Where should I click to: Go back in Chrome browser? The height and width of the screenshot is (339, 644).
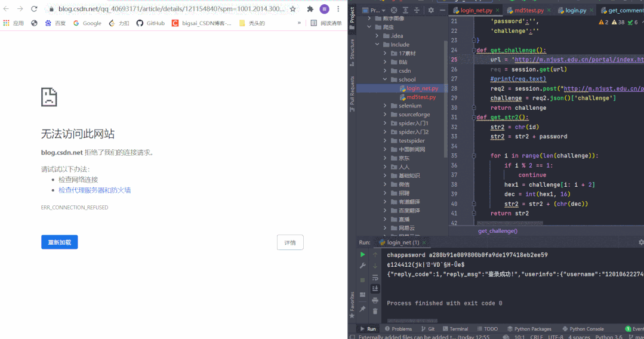click(6, 8)
